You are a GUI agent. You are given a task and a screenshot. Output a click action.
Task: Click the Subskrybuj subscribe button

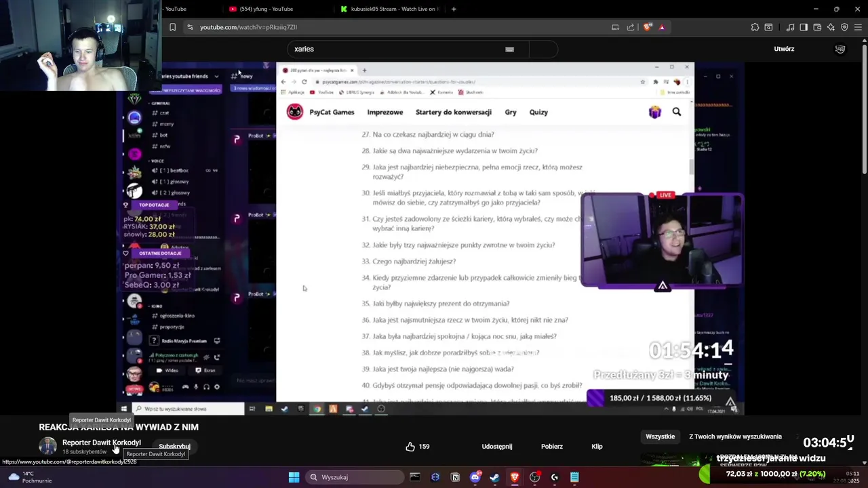(174, 447)
